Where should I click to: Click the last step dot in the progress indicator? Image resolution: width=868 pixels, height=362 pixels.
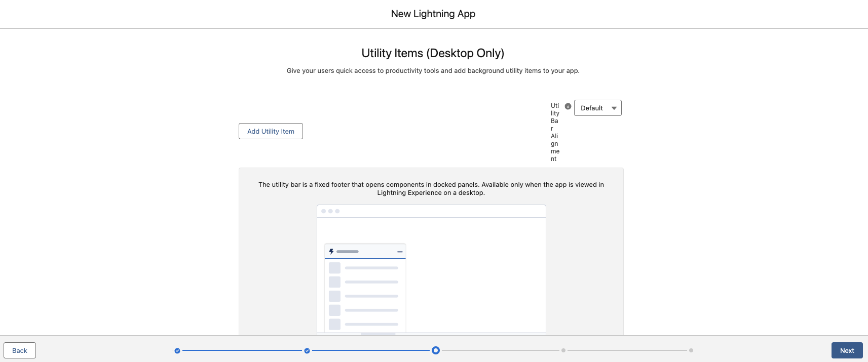[x=691, y=350]
